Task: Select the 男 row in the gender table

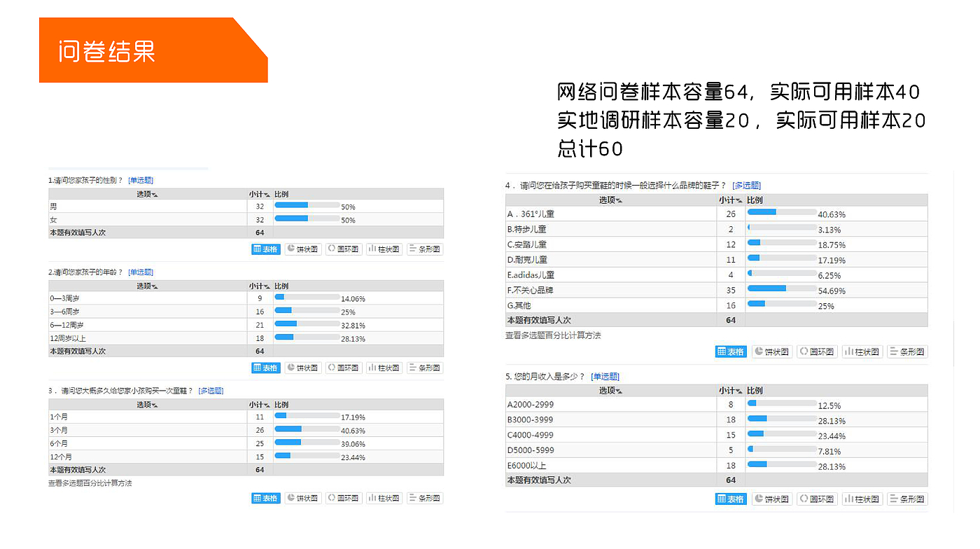Action: [246, 207]
